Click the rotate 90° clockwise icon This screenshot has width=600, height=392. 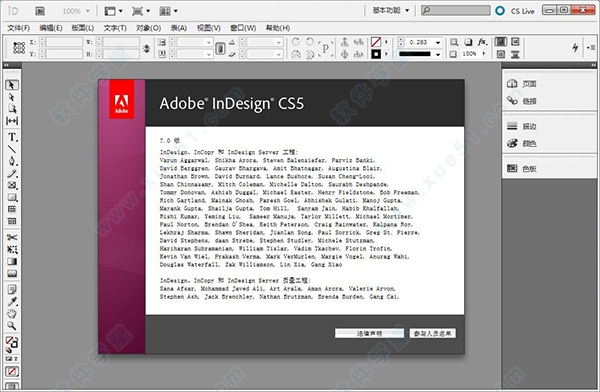point(296,41)
